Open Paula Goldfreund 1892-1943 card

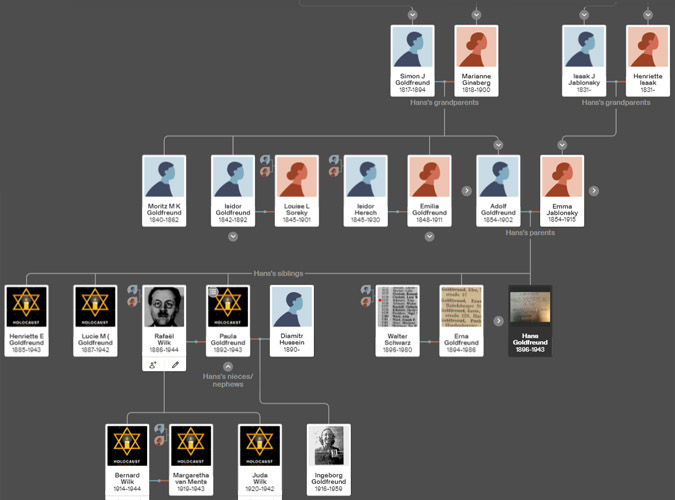tap(228, 321)
